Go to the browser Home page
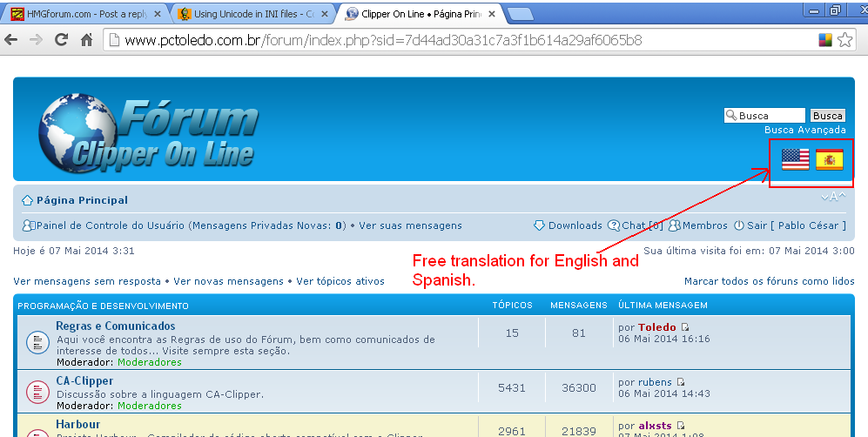The height and width of the screenshot is (437, 868). [x=86, y=40]
